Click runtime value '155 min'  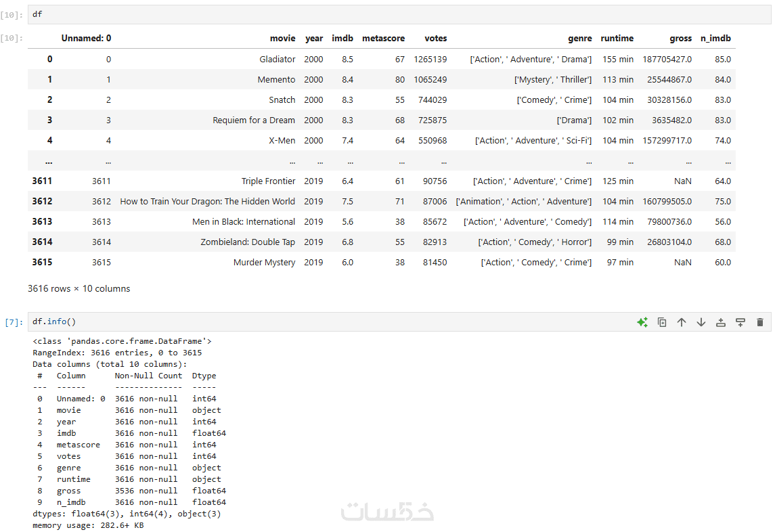coord(617,60)
